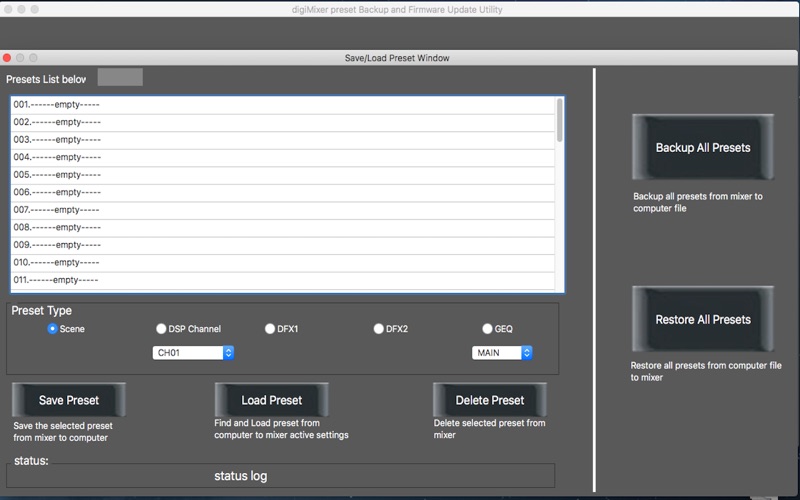Select preset row 006 empty
Screen dimensions: 800x500
click(x=283, y=192)
